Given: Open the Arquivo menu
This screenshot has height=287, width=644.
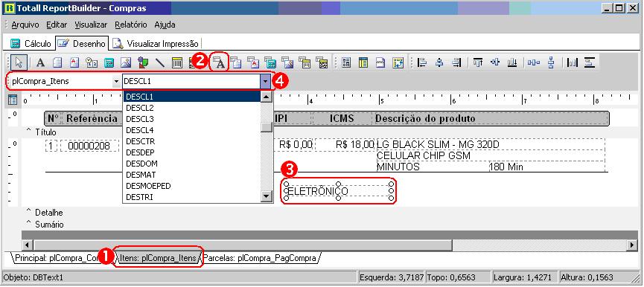Looking at the screenshot, I should click(x=25, y=25).
